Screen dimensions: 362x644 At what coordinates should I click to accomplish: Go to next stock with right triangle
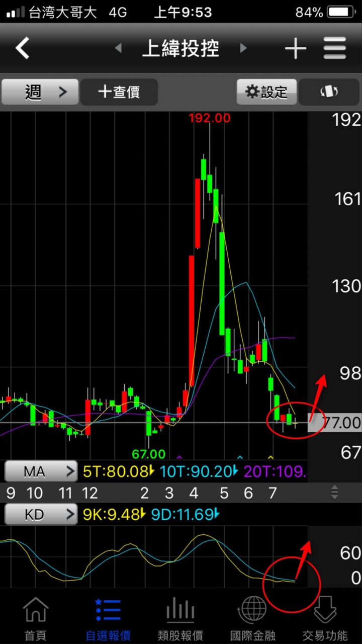(x=243, y=48)
